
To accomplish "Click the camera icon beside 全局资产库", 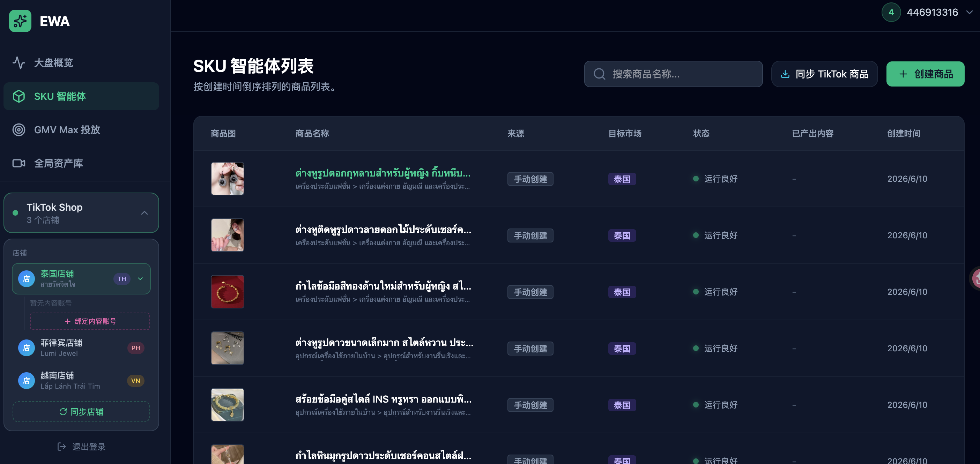I will 18,163.
